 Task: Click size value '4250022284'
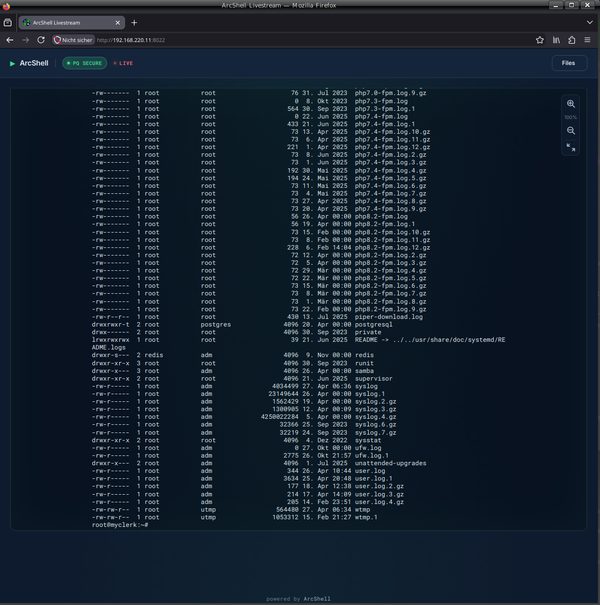279,417
